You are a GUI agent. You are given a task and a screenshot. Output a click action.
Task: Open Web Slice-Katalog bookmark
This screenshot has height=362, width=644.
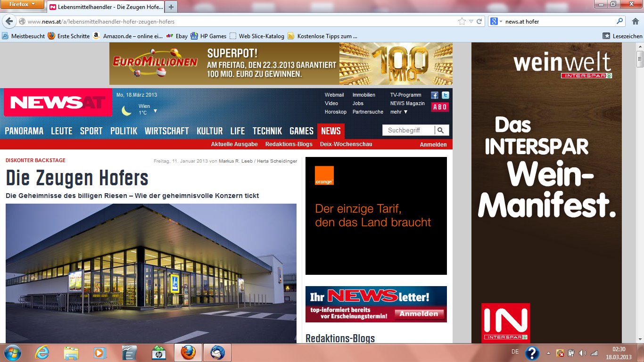point(257,36)
